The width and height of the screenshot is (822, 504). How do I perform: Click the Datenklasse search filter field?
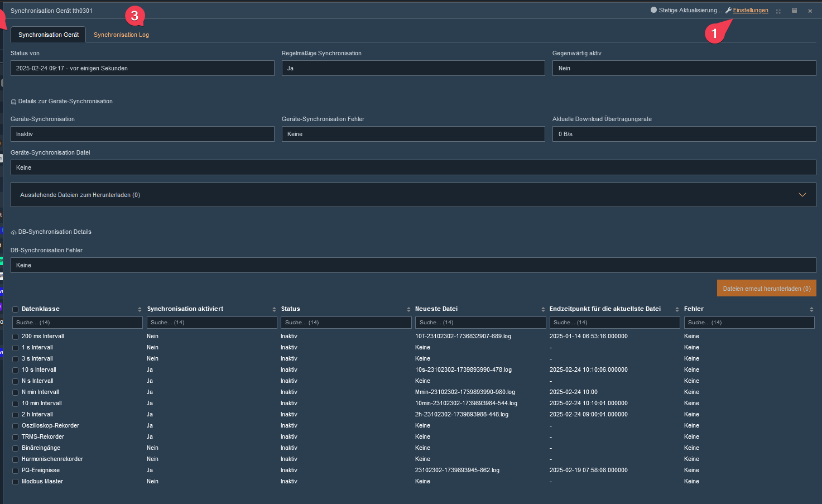[78, 323]
